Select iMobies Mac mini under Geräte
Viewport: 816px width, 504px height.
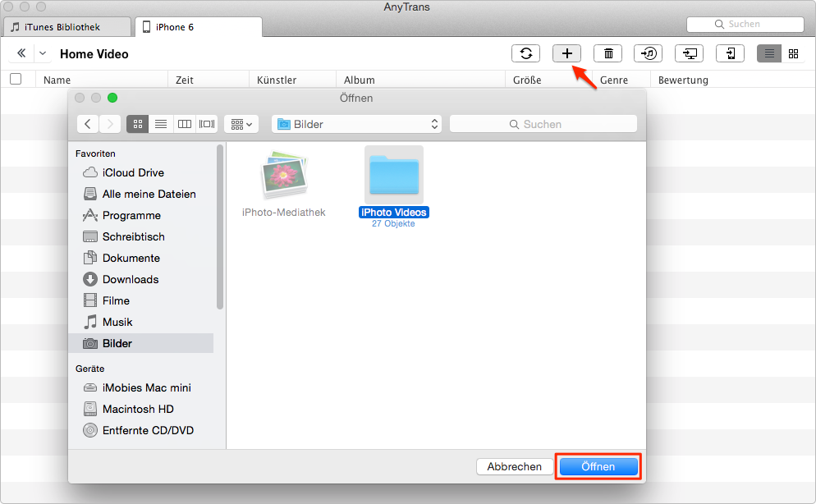pyautogui.click(x=141, y=387)
